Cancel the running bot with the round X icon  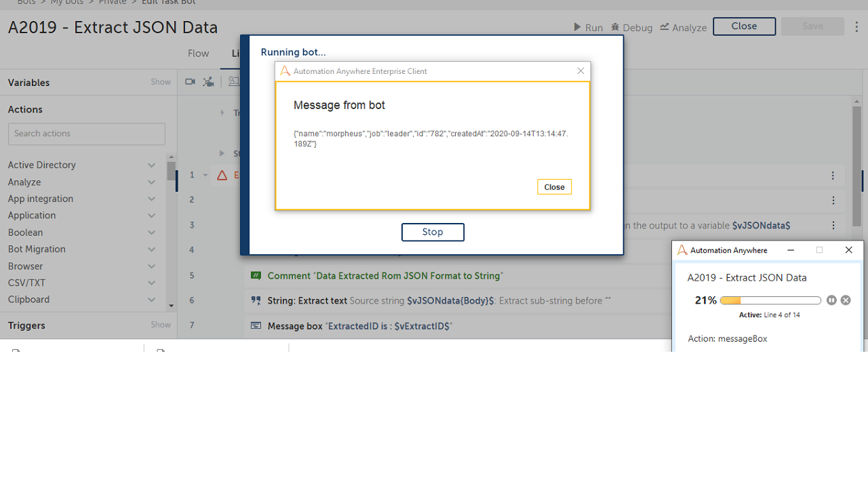[846, 300]
